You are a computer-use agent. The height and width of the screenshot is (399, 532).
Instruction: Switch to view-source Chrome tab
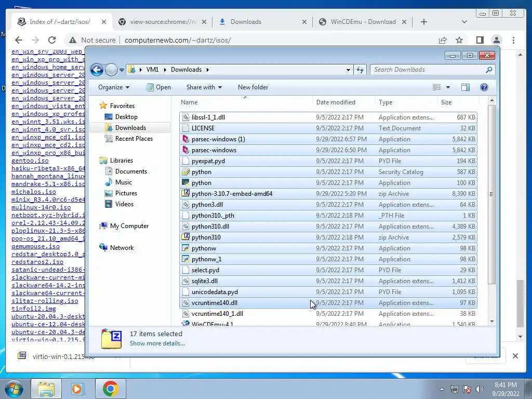pos(163,22)
